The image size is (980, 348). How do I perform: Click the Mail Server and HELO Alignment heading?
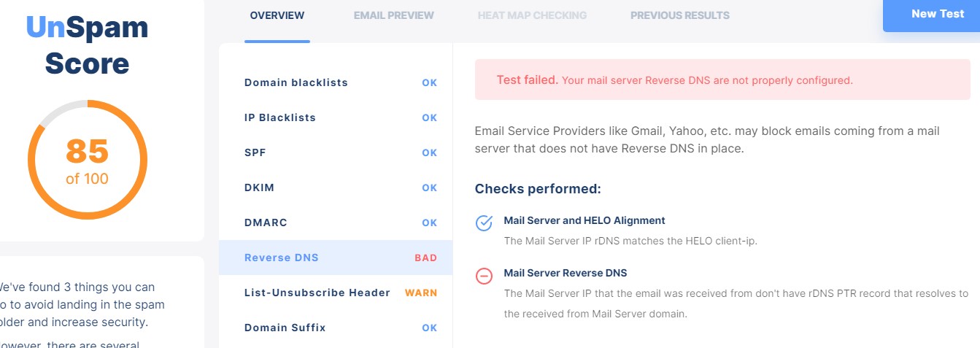tap(584, 220)
